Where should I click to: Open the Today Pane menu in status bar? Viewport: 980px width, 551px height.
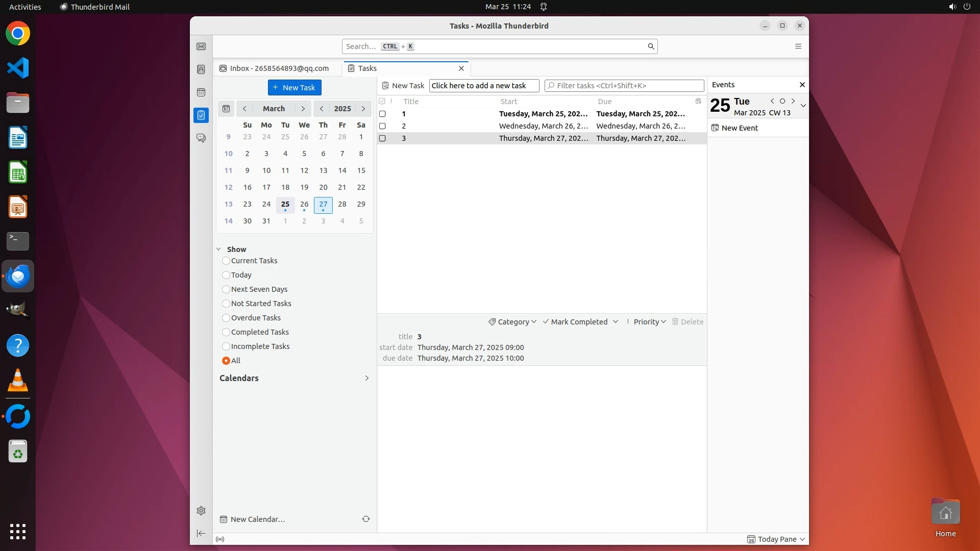tap(776, 539)
